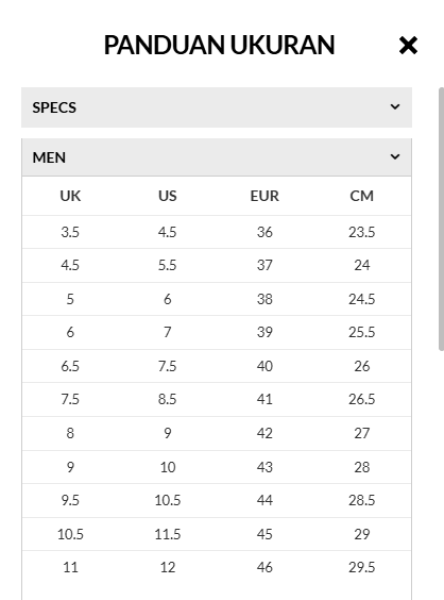
Task: Click the EUR 36 size cell
Action: click(264, 232)
